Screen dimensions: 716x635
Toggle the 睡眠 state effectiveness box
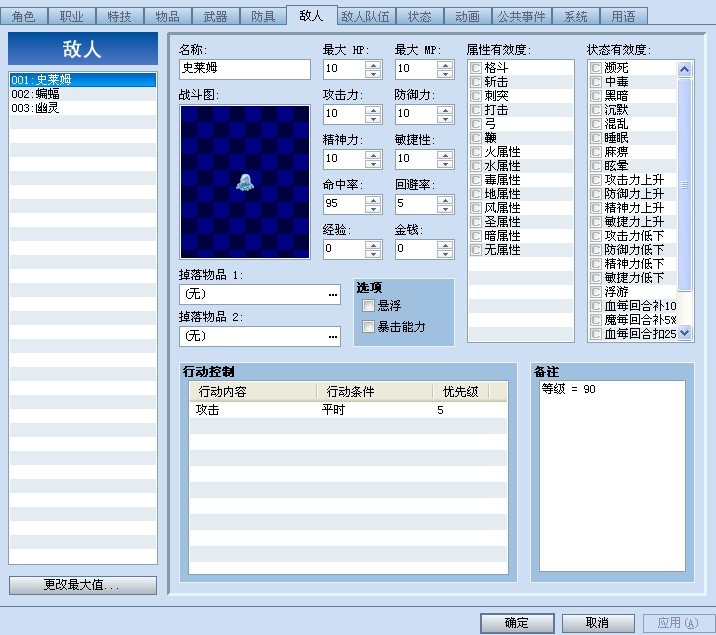(x=595, y=138)
